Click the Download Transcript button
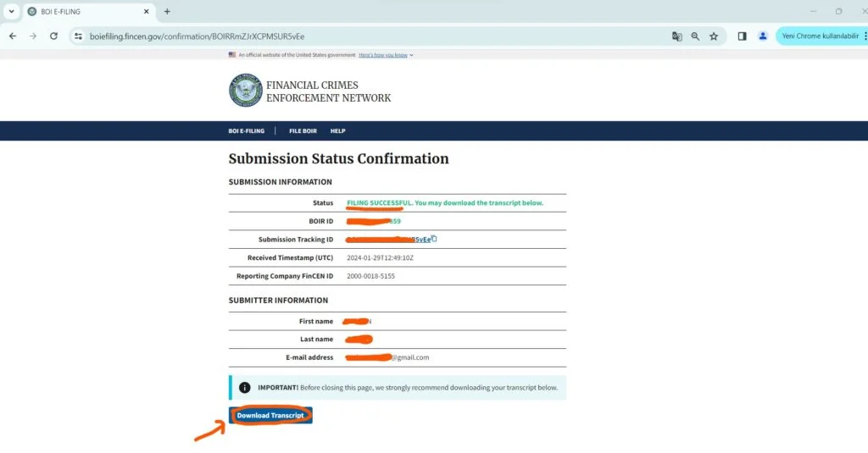Image resolution: width=868 pixels, height=453 pixels. click(x=270, y=416)
